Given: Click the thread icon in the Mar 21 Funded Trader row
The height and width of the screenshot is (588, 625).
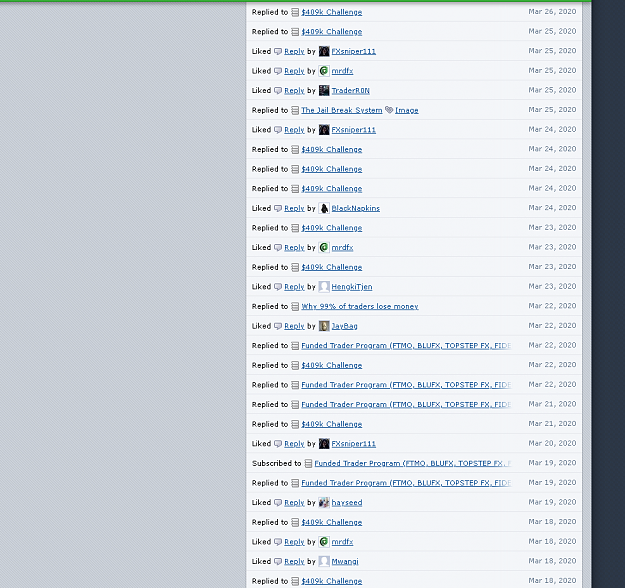Looking at the screenshot, I should (x=295, y=405).
